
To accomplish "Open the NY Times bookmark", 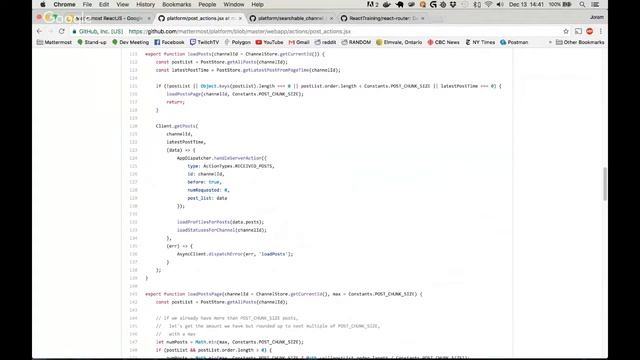I will [480, 42].
